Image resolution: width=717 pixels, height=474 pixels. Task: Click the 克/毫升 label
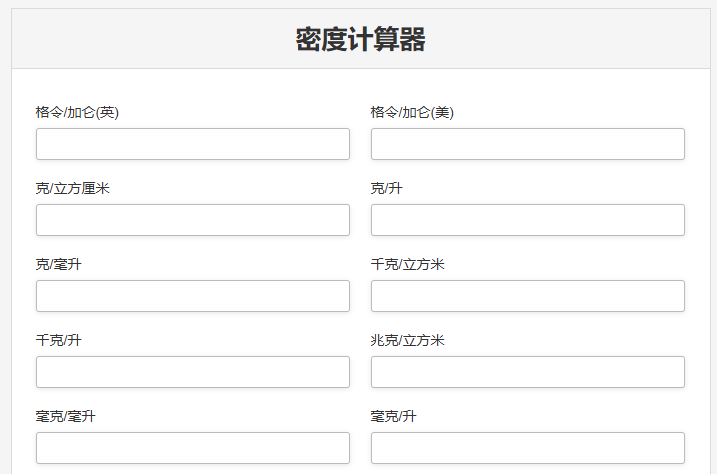(59, 264)
